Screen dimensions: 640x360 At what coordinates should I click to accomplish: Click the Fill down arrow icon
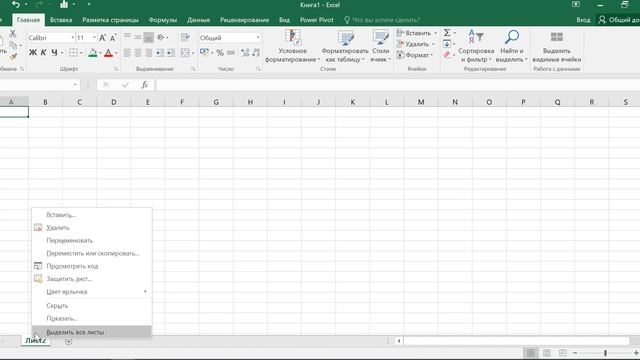click(x=447, y=44)
